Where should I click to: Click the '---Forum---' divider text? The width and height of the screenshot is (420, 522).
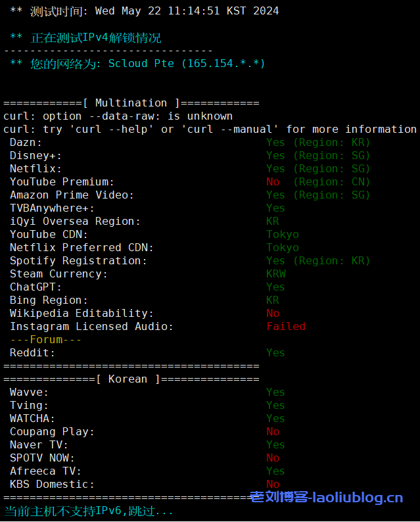click(45, 339)
